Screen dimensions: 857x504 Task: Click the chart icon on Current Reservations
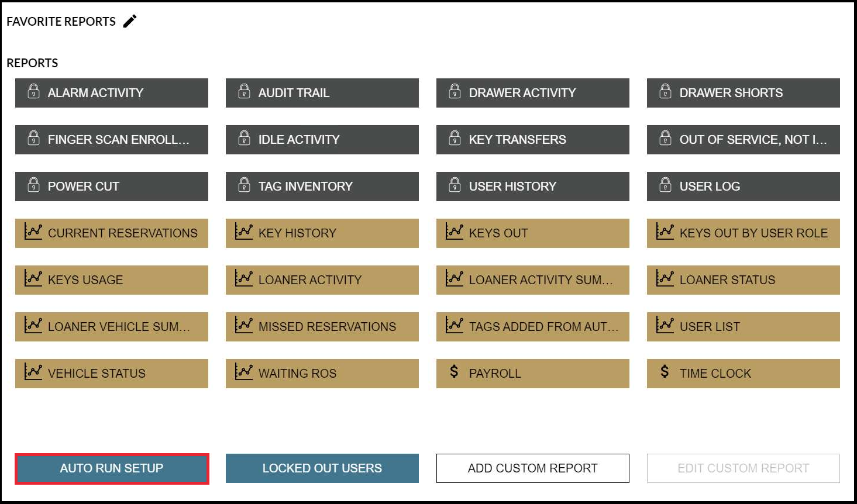pyautogui.click(x=33, y=231)
